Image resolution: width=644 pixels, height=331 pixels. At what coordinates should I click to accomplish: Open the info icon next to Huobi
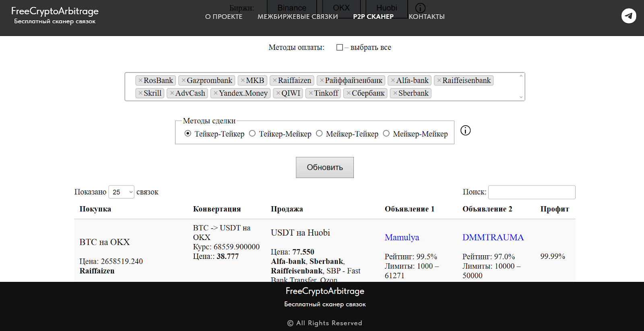pos(420,8)
